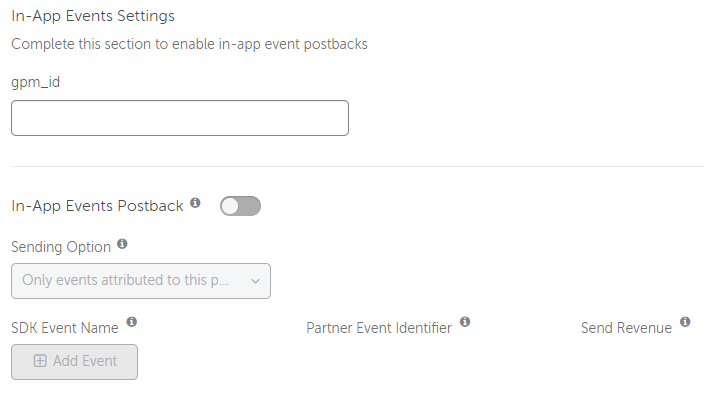Click 'Complete this section' description text
The height and width of the screenshot is (396, 704).
pyautogui.click(x=189, y=44)
